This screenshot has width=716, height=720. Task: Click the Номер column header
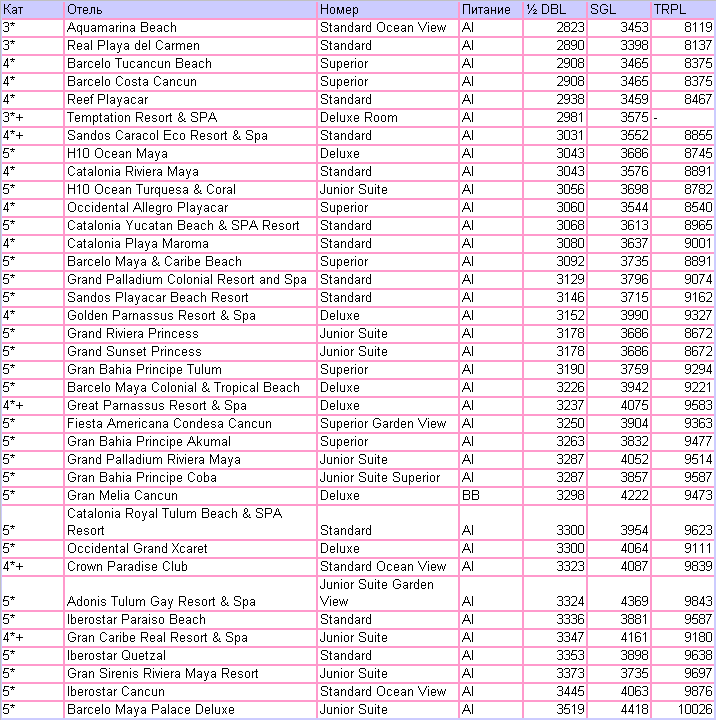[339, 9]
